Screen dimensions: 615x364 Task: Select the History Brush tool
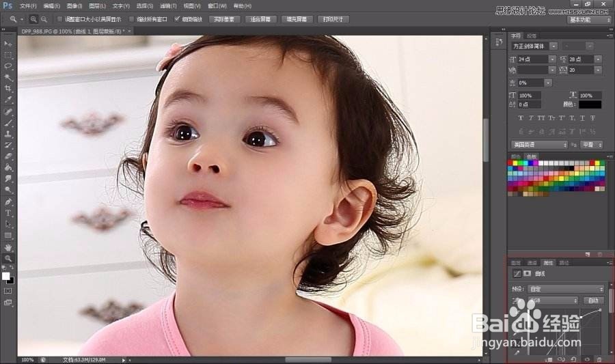(x=8, y=145)
